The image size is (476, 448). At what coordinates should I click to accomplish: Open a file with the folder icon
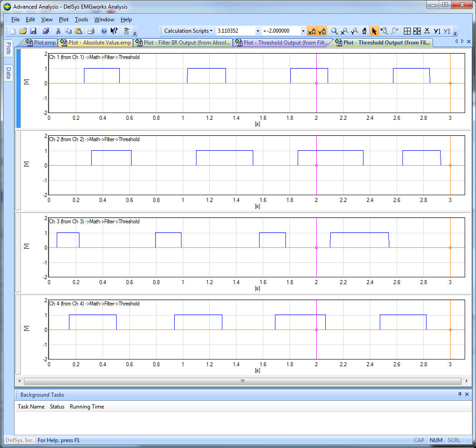pyautogui.click(x=23, y=31)
